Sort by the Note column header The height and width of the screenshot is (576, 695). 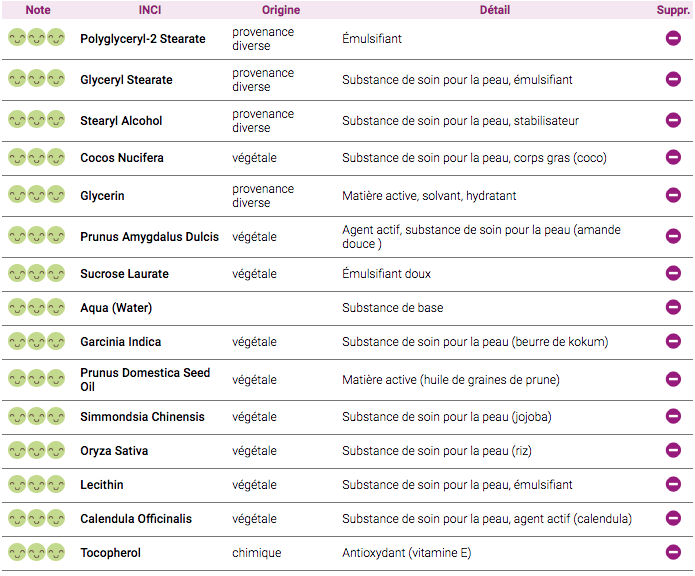38,10
